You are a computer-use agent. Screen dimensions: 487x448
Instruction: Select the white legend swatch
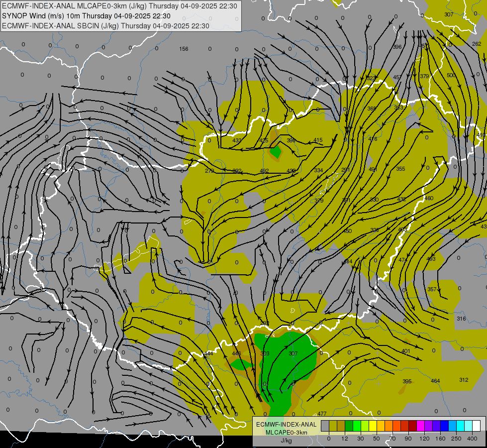(476, 426)
